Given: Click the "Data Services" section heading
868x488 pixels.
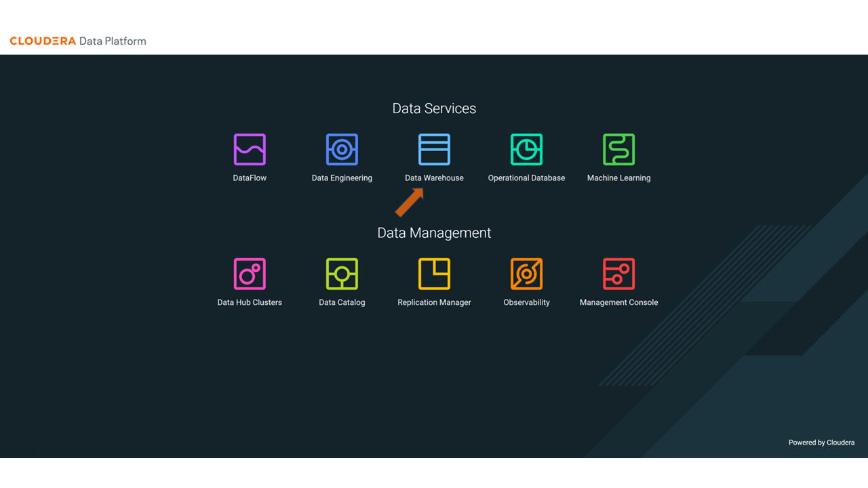Looking at the screenshot, I should [434, 108].
